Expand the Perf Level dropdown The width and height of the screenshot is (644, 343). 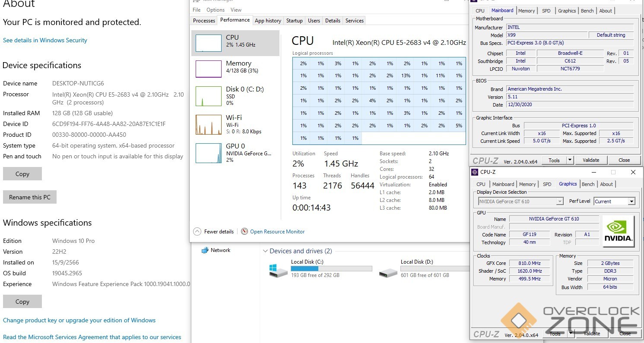631,201
